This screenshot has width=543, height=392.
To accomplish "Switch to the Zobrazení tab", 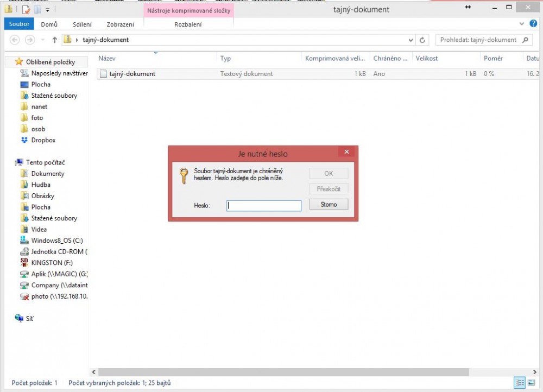I will (x=121, y=24).
